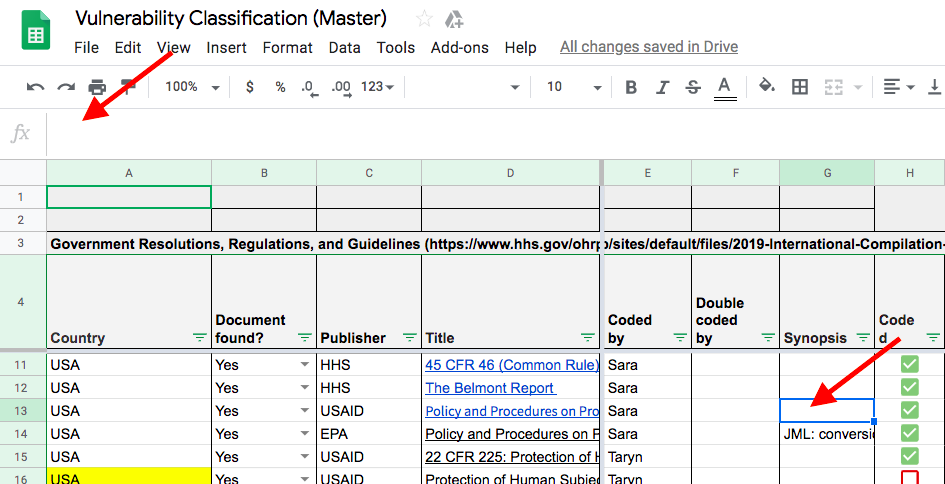Image resolution: width=945 pixels, height=484 pixels.
Task: Star the Vulnerability Classification document
Action: [x=424, y=20]
